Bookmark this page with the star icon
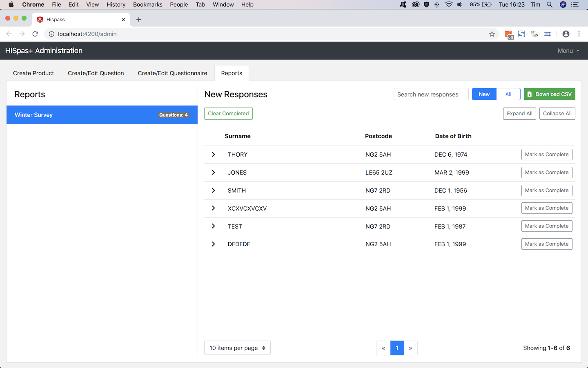Screen dimensions: 588x368 coord(492,34)
